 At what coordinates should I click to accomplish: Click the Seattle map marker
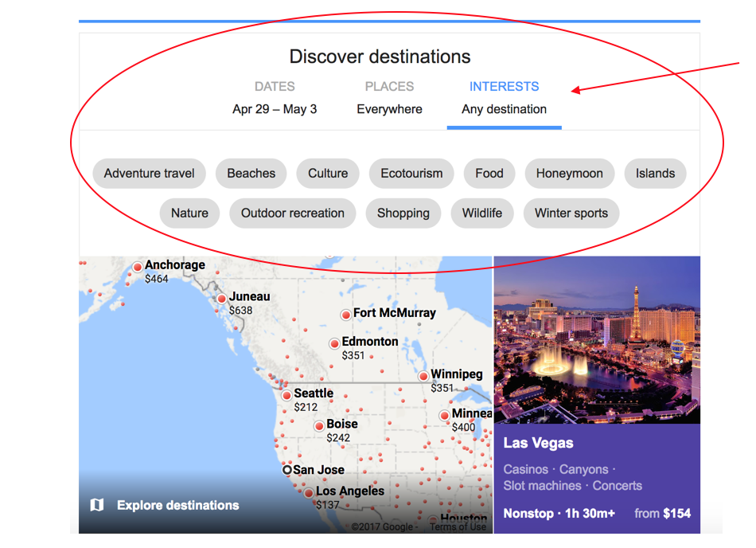286,396
